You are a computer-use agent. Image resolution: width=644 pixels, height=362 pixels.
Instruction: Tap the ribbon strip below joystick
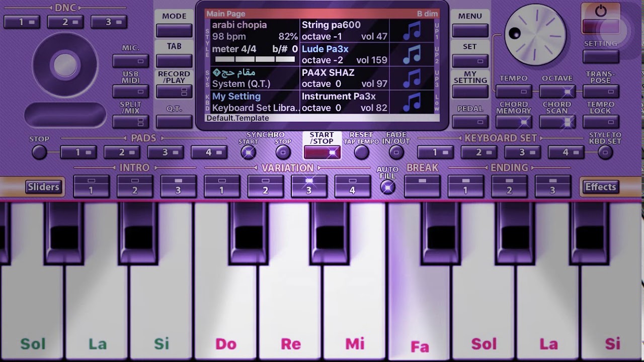coord(65,115)
